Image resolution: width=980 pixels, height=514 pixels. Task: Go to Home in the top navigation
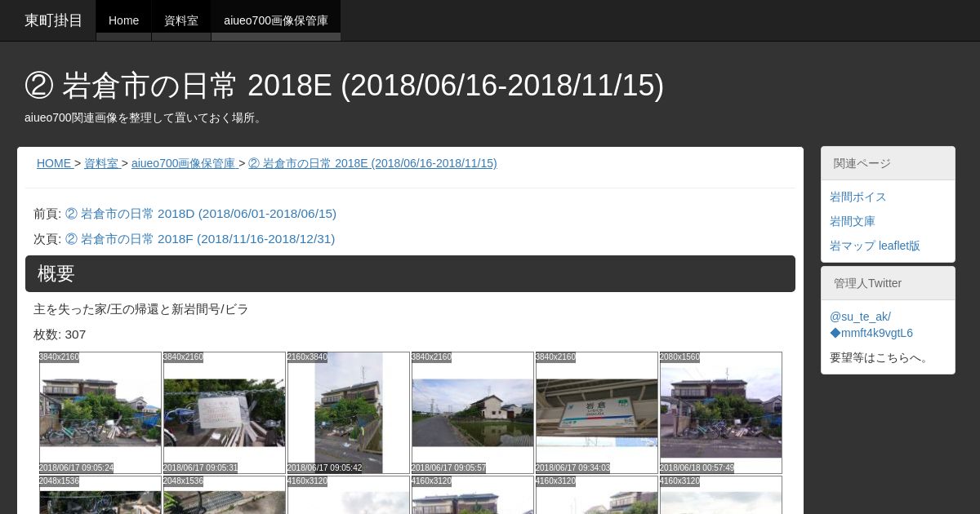(123, 20)
